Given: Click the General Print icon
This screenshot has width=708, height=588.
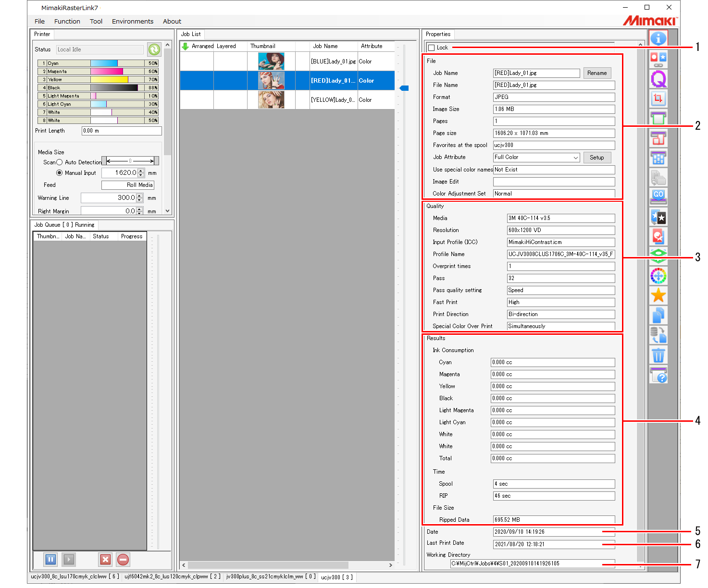Looking at the screenshot, I should (658, 117).
